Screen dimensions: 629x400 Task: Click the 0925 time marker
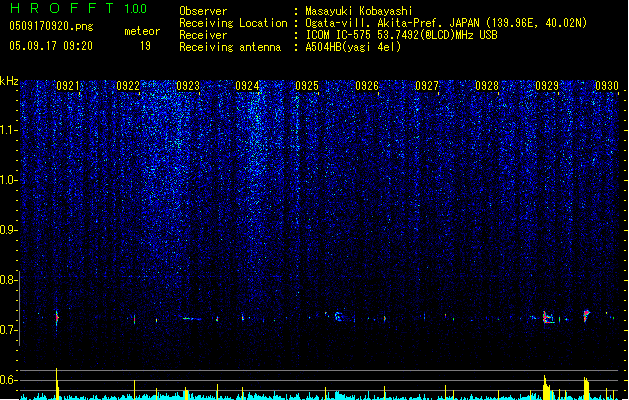pyautogui.click(x=307, y=85)
